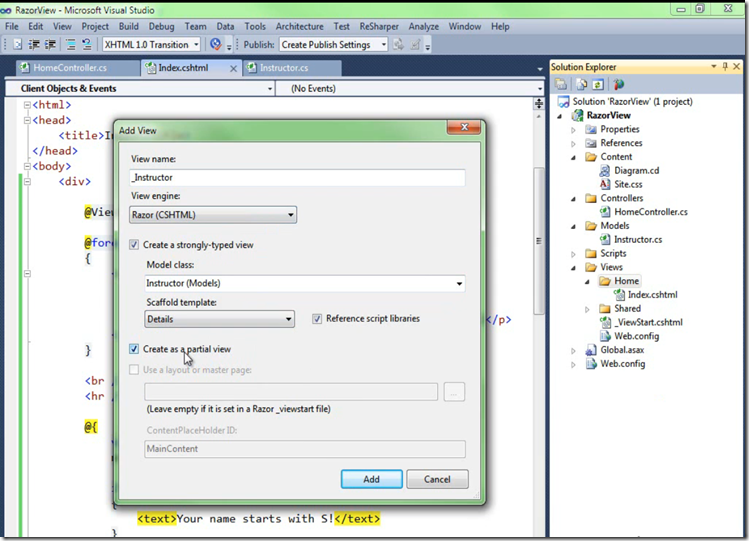This screenshot has width=749, height=541.
Task: Click the ContentPlaceHolder ID field
Action: coord(305,449)
